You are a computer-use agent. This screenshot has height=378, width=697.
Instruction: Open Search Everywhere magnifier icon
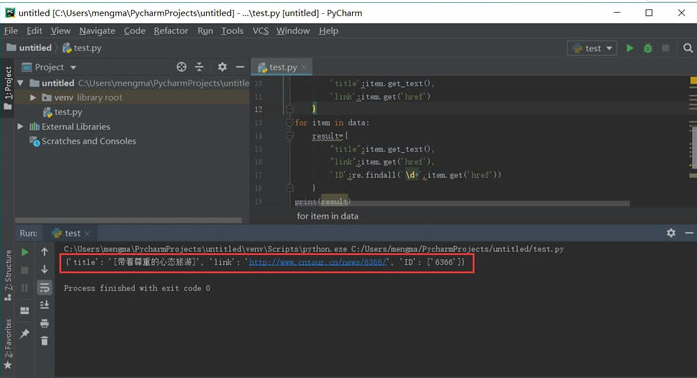(688, 48)
